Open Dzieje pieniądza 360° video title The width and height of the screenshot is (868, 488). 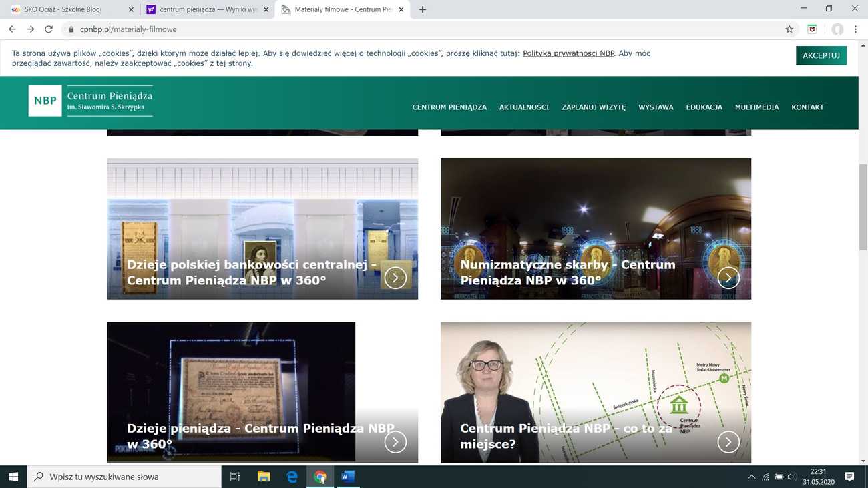coord(260,436)
